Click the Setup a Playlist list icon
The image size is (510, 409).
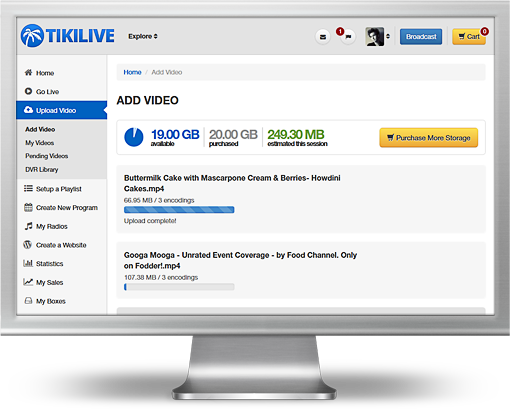coord(28,188)
